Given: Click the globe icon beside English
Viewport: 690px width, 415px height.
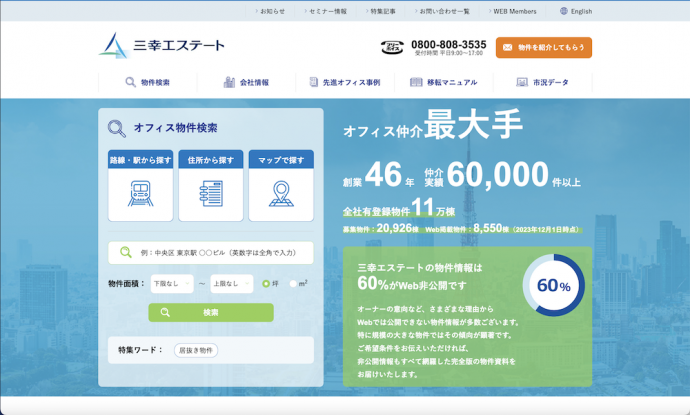Looking at the screenshot, I should (561, 11).
